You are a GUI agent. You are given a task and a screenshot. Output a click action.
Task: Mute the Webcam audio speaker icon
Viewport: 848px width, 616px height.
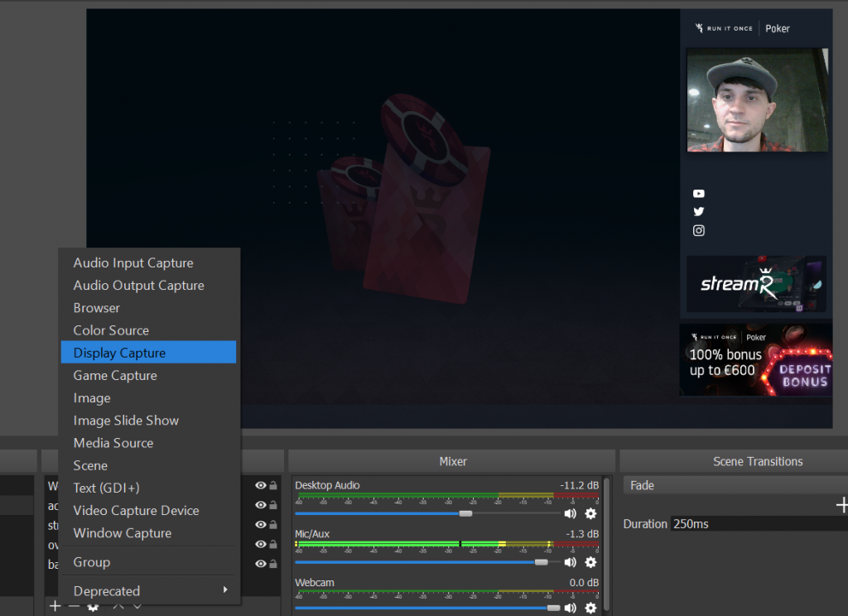click(570, 608)
